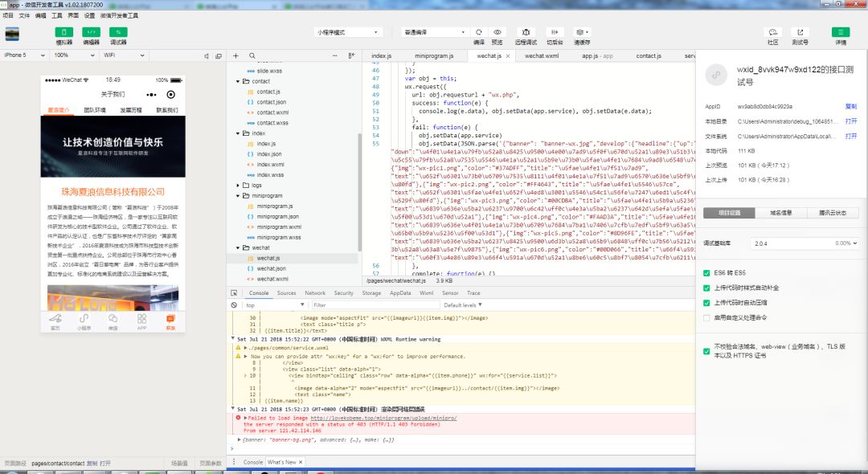Image resolution: width=868 pixels, height=474 pixels.
Task: Expand the logs folder in file tree
Action: pos(238,186)
